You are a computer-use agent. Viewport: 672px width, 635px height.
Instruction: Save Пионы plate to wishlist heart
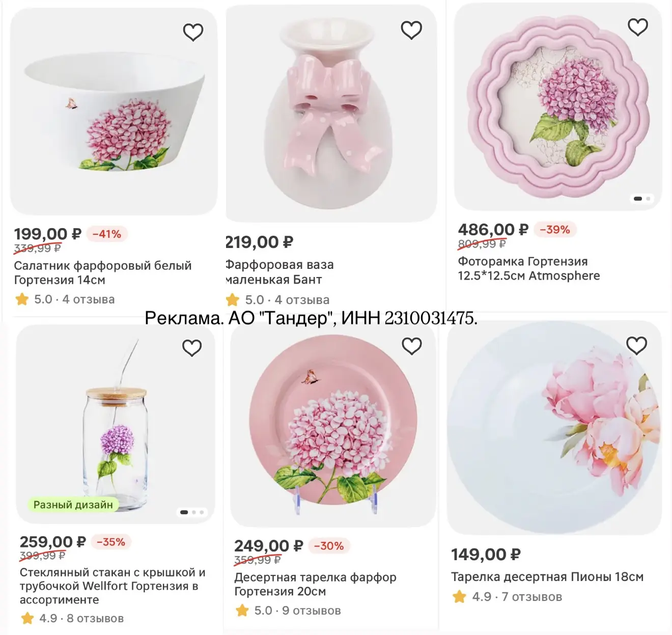coord(636,346)
